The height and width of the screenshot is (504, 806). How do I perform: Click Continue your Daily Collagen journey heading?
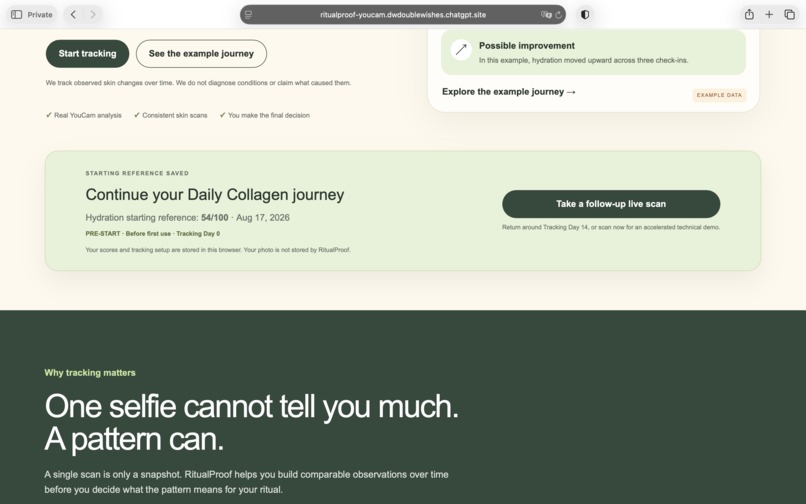click(x=215, y=194)
